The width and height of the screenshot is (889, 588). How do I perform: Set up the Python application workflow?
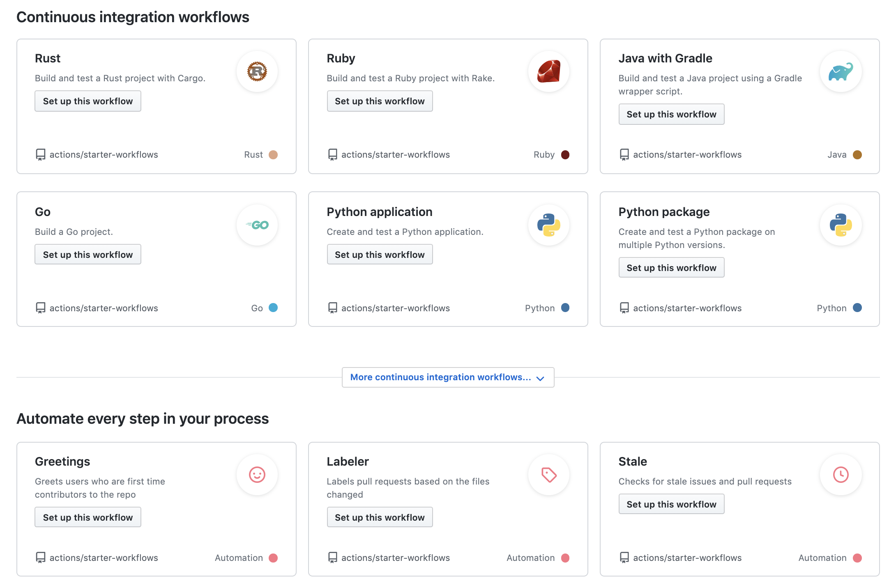pyautogui.click(x=380, y=255)
